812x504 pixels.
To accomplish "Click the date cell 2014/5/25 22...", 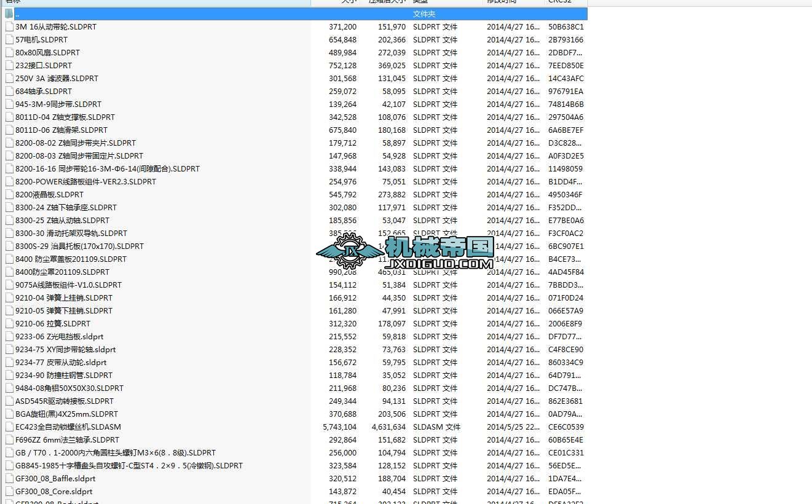I will point(513,427).
